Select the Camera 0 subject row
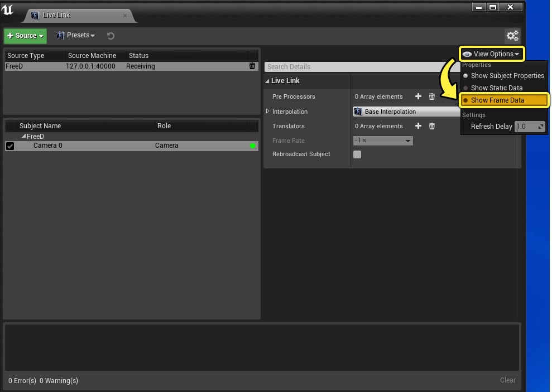552x392 pixels. (x=132, y=146)
